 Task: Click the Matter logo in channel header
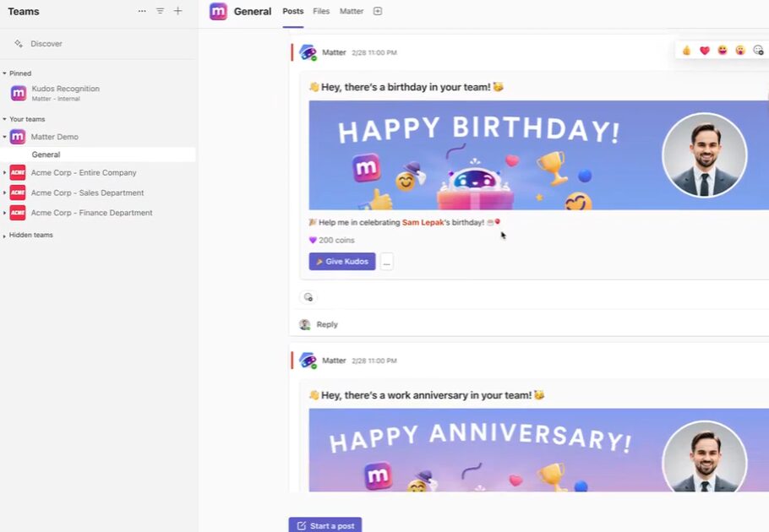[218, 11]
